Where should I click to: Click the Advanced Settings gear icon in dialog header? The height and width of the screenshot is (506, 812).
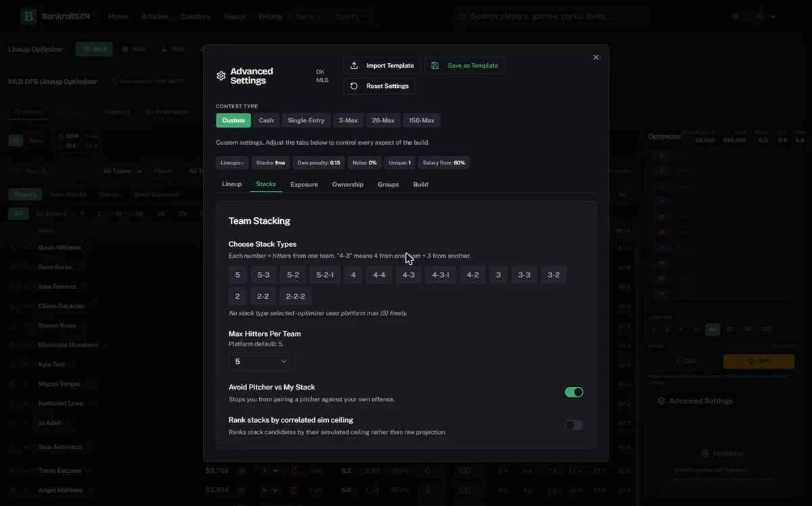pos(221,76)
